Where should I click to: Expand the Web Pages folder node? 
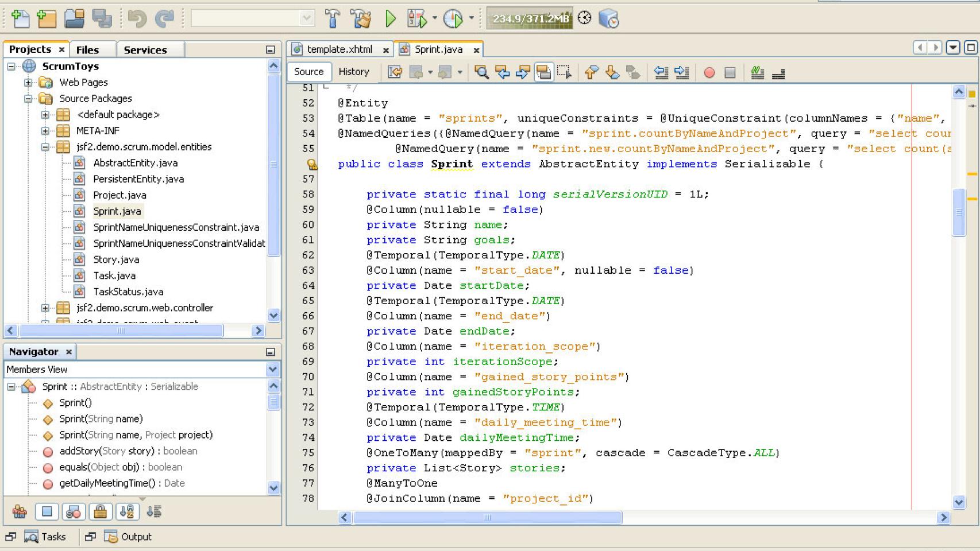tap(28, 83)
